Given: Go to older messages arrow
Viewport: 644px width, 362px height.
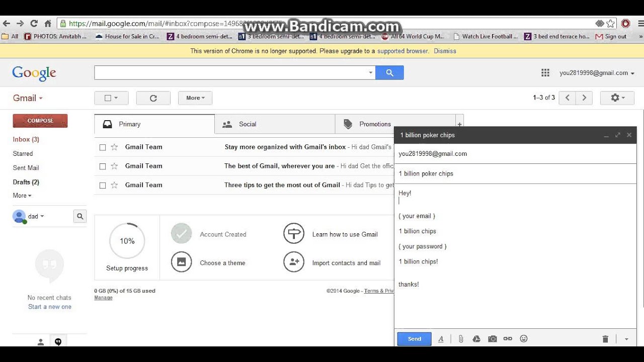Looking at the screenshot, I should 584,98.
